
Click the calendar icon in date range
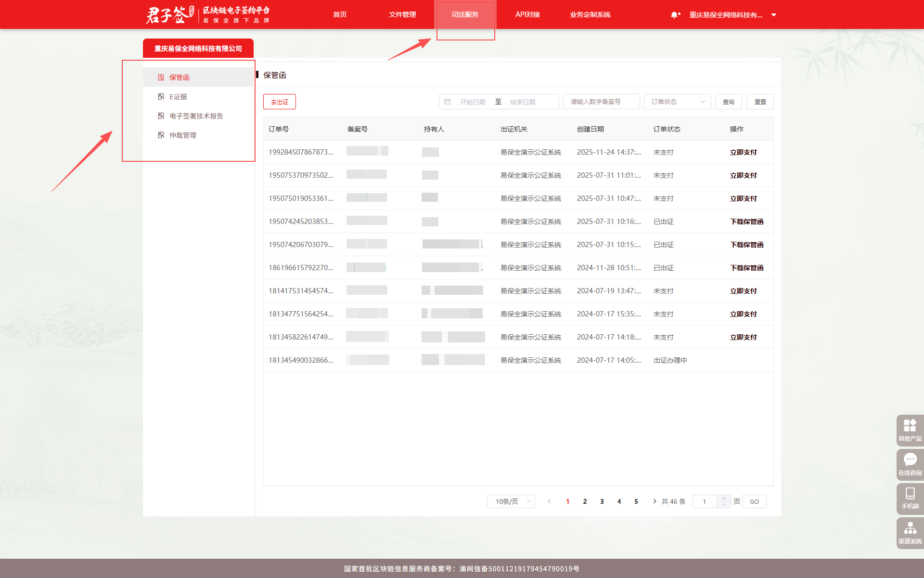447,102
